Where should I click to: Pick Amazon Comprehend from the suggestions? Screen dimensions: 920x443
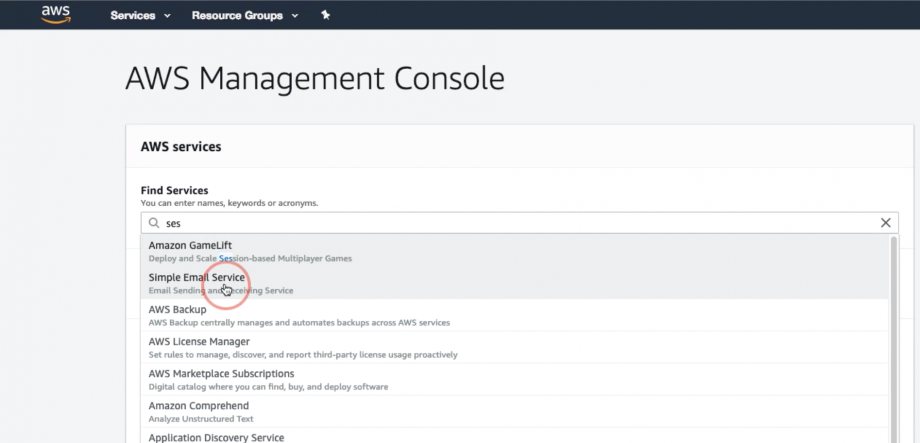(x=198, y=406)
